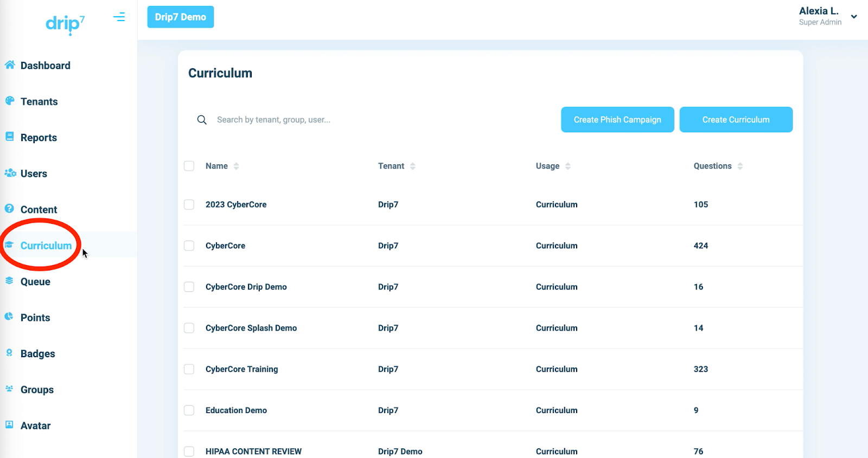Open the HIPAA CONTENT REVIEW curriculum
Screen dimensions: 868x458
253,451
